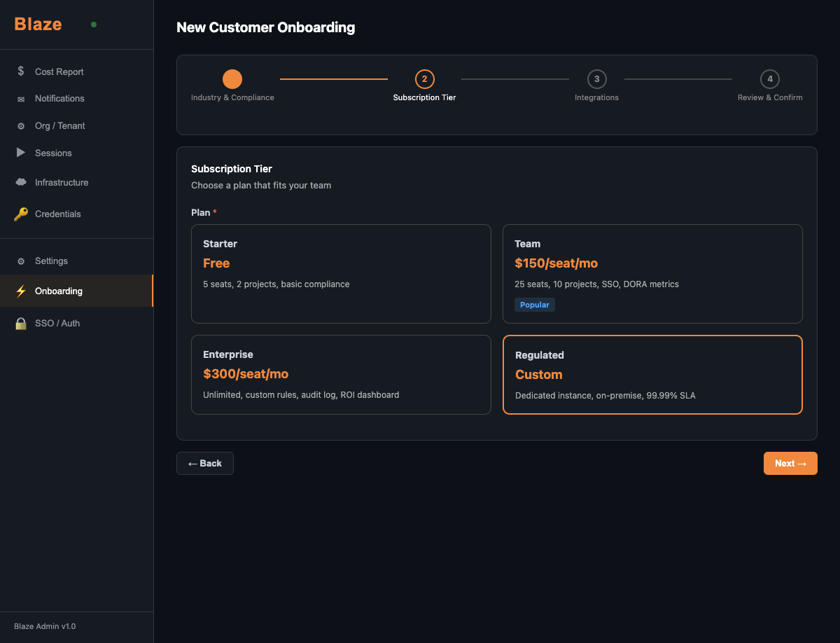Select the Starter Free plan card

341,274
